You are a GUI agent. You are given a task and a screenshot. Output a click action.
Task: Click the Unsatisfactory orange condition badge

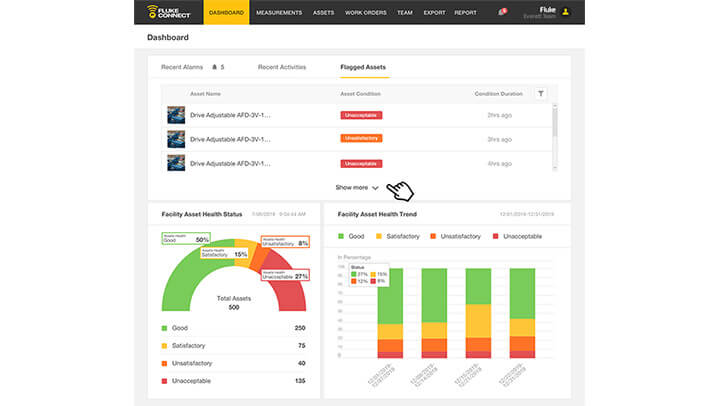(x=361, y=138)
